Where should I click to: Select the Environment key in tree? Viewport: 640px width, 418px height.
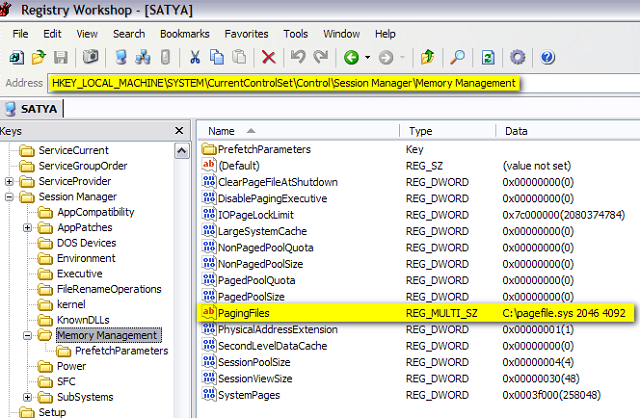pos(86,258)
